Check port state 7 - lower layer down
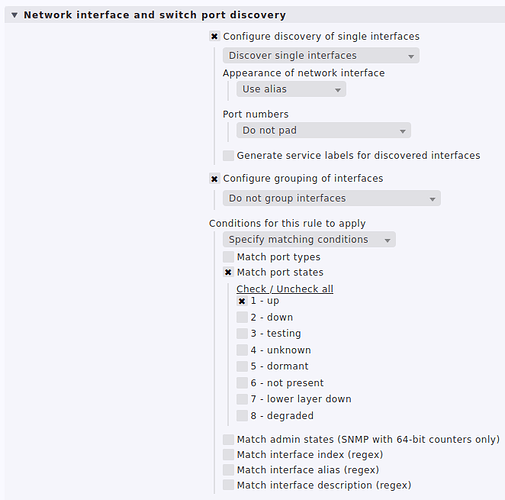This screenshot has width=505, height=500. click(242, 399)
